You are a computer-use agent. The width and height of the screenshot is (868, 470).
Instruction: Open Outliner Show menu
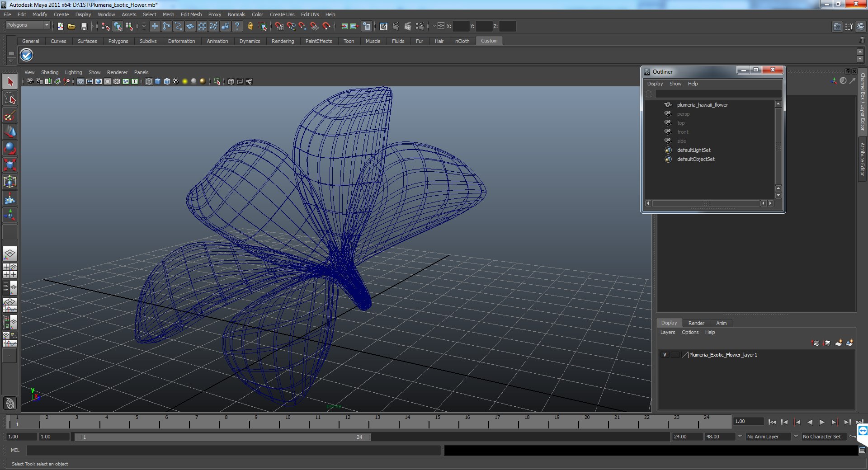[x=675, y=84]
